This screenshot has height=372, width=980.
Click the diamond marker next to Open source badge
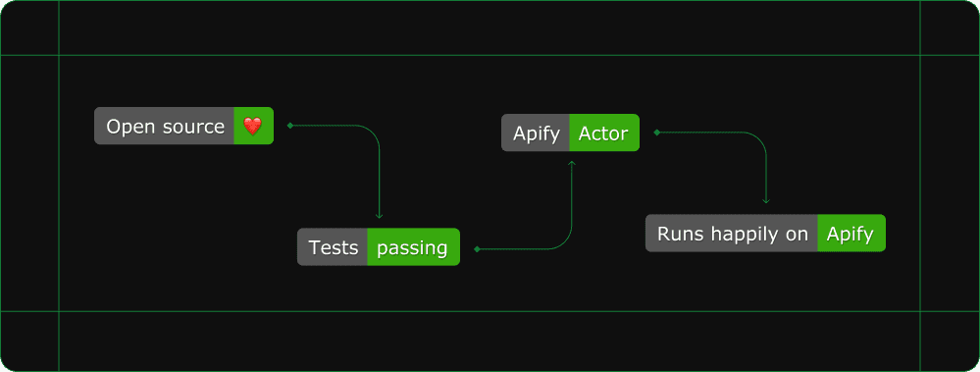290,126
